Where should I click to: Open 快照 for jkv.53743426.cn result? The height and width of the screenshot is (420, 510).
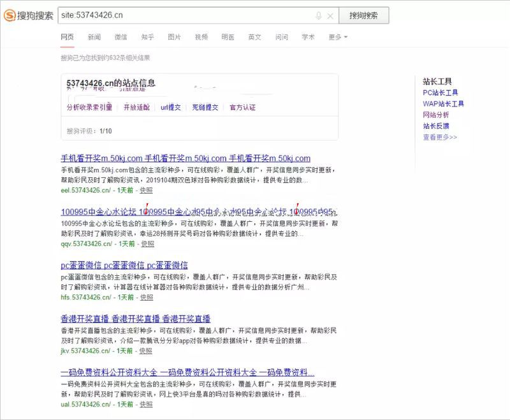tap(146, 351)
